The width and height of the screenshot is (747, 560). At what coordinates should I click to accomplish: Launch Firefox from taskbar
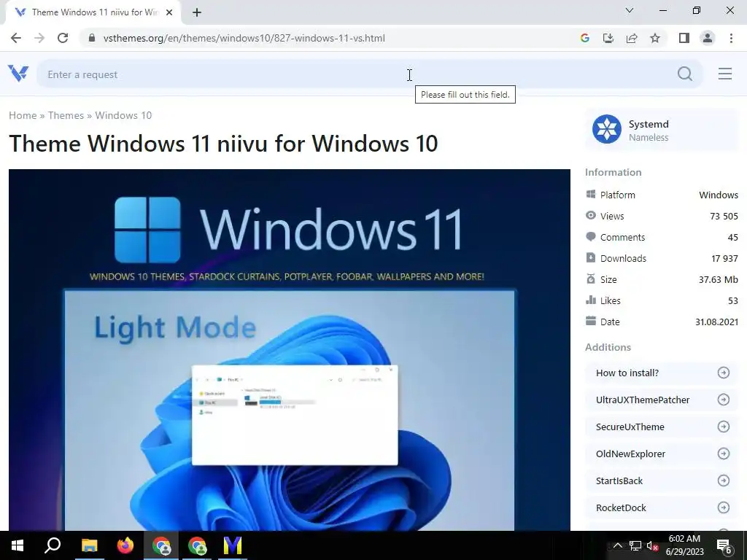click(125, 545)
